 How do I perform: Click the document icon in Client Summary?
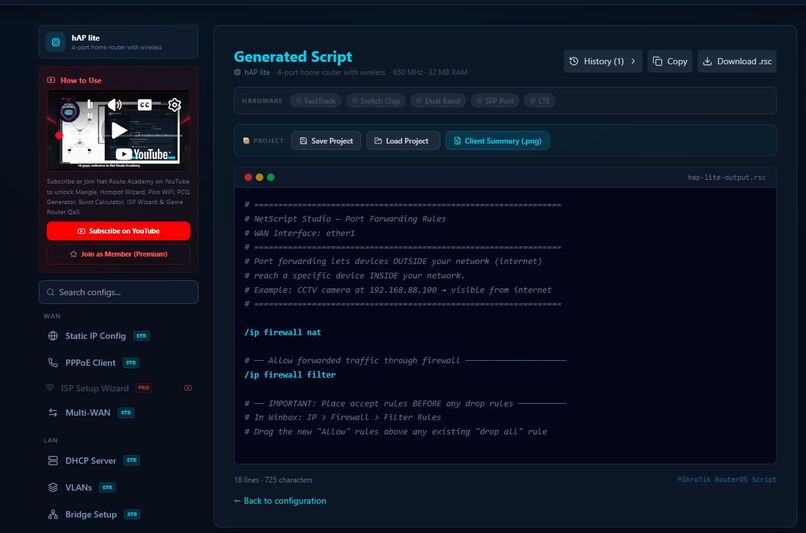[457, 141]
